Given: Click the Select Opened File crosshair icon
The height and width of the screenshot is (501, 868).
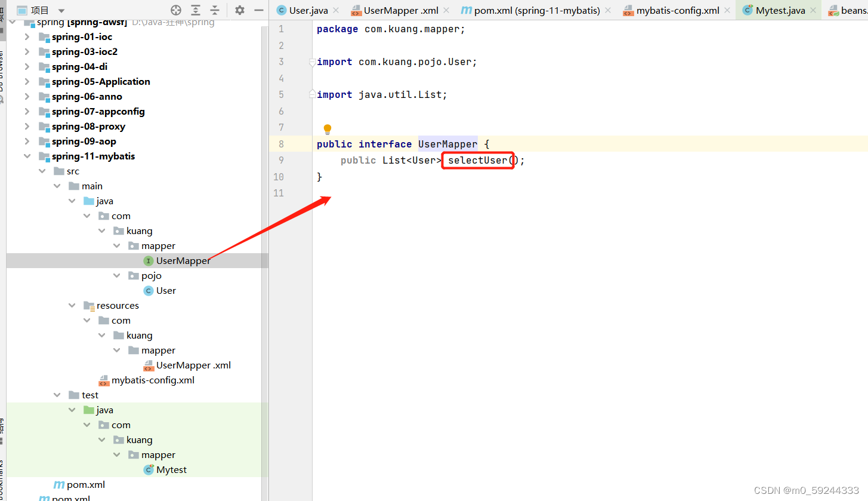Looking at the screenshot, I should 175,10.
